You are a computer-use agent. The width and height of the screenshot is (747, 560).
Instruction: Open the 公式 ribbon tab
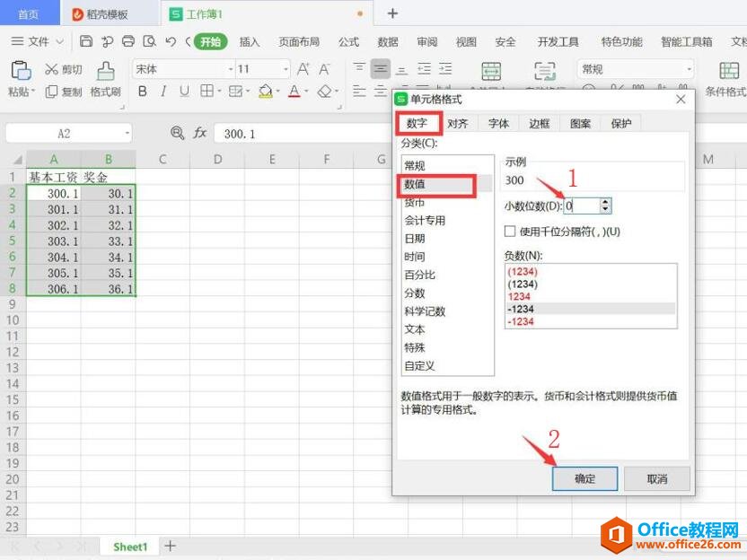point(348,42)
